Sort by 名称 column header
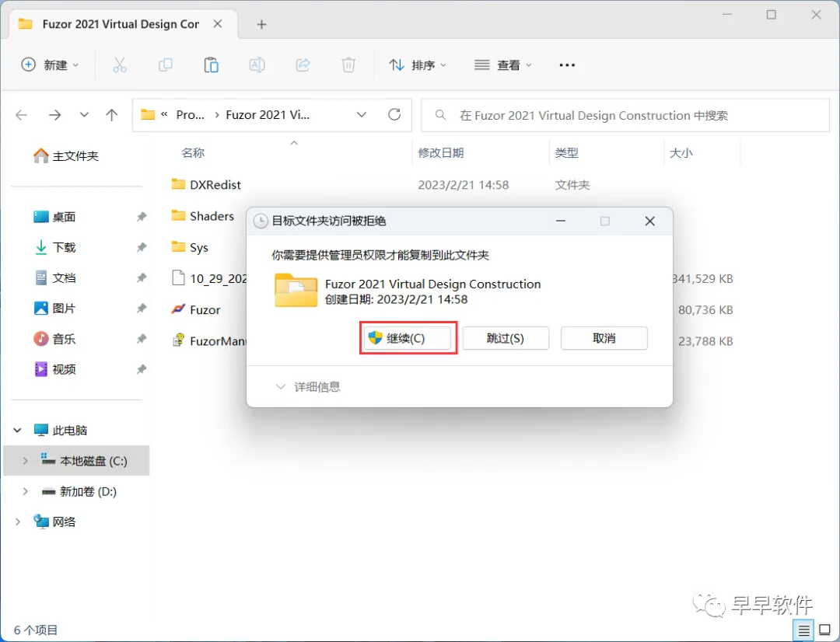This screenshot has height=642, width=840. (x=193, y=153)
